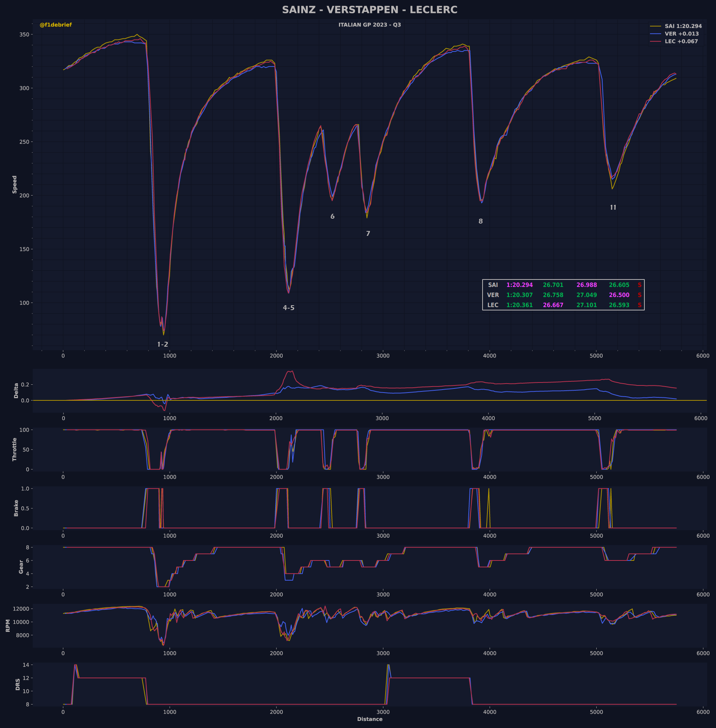
Task: Select Leclerc sector 2 time 27.101
Action: (587, 305)
